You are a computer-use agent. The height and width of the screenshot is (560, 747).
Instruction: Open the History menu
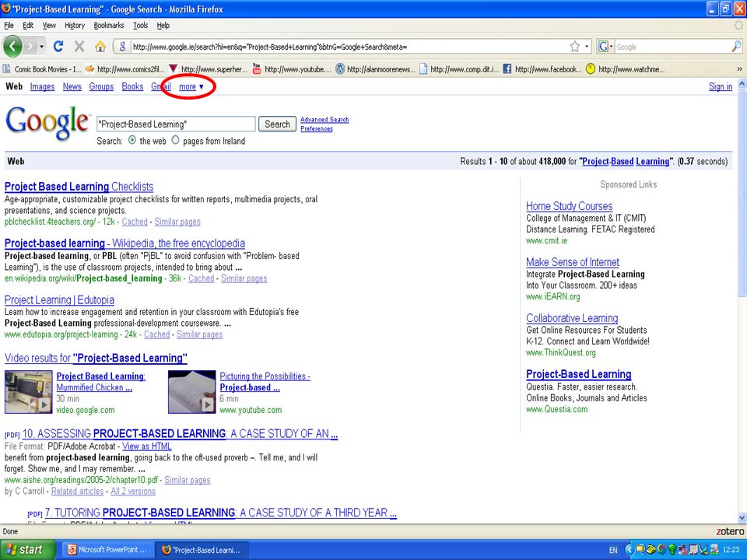tap(75, 25)
